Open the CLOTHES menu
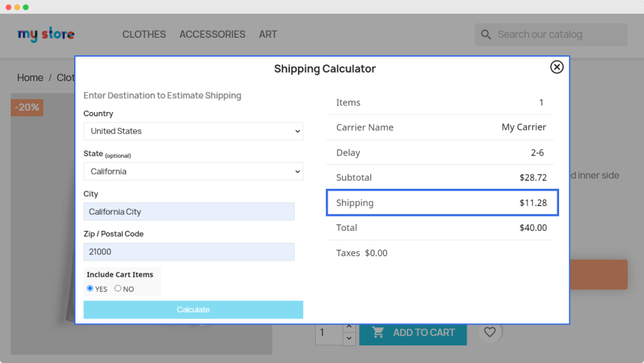 (144, 35)
